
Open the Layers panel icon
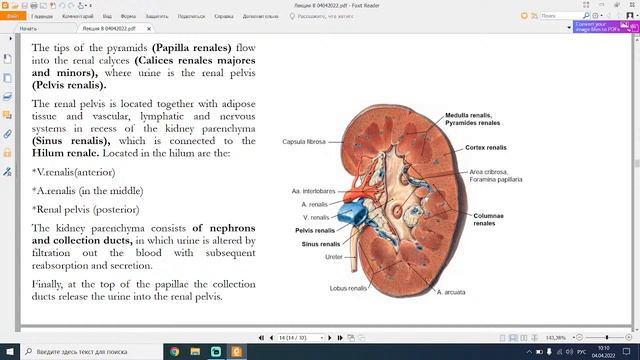(x=7, y=96)
